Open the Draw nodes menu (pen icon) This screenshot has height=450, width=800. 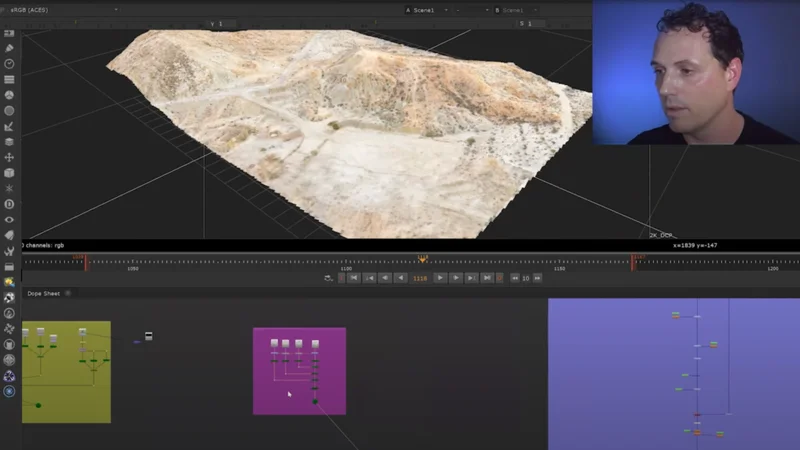[x=9, y=48]
